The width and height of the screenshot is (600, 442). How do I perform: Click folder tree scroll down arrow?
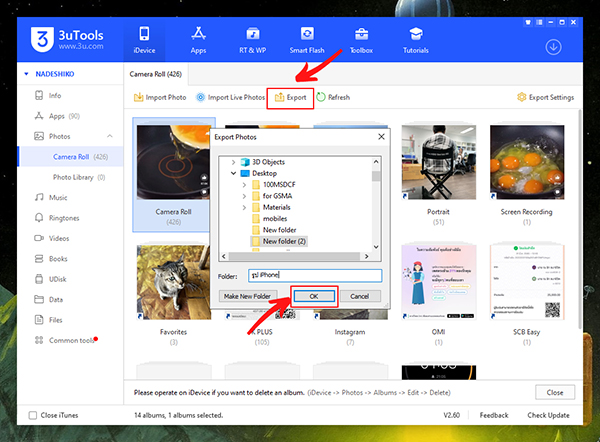coord(376,247)
